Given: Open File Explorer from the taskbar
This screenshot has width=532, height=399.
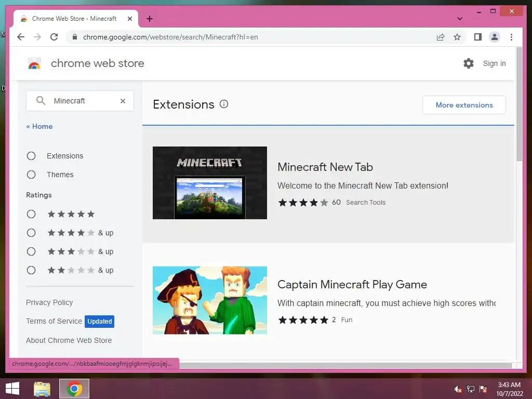Looking at the screenshot, I should 42,389.
